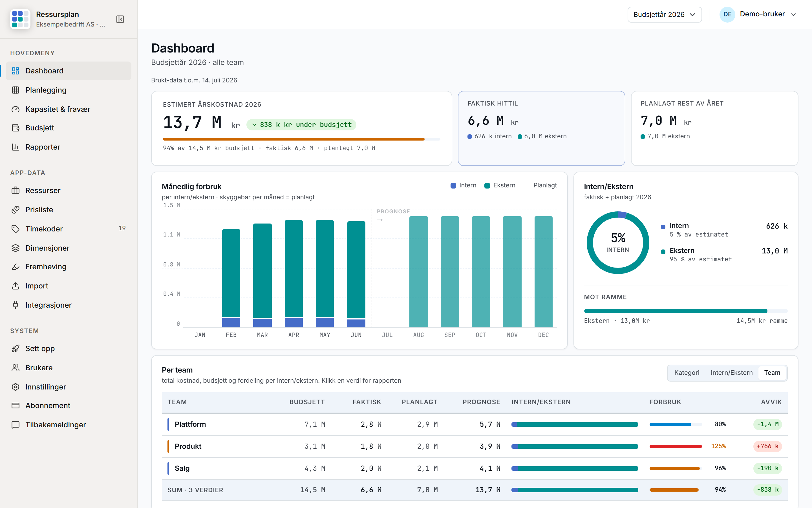Screen dimensions: 812x508
Task: Click the -1,4 M avvik badge
Action: 767,424
